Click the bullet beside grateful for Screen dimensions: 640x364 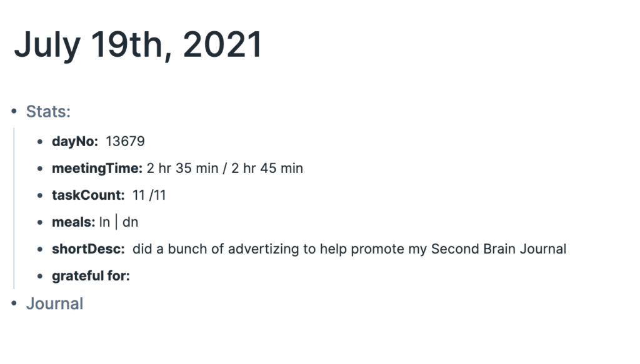(x=40, y=276)
